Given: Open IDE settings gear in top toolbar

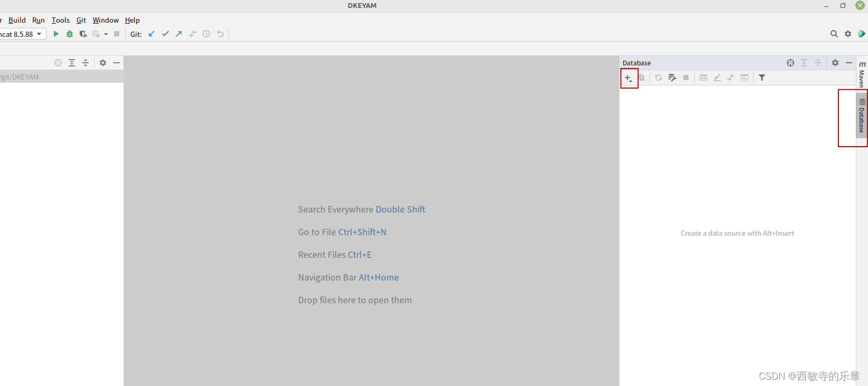Looking at the screenshot, I should point(848,34).
